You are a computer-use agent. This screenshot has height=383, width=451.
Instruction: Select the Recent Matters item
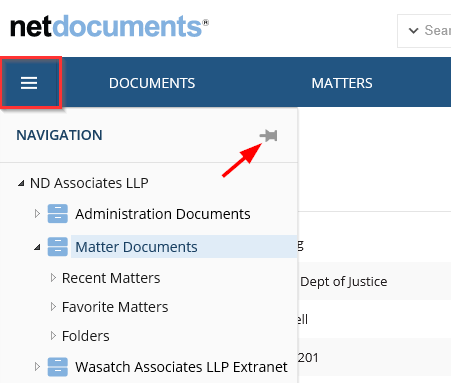pos(111,278)
